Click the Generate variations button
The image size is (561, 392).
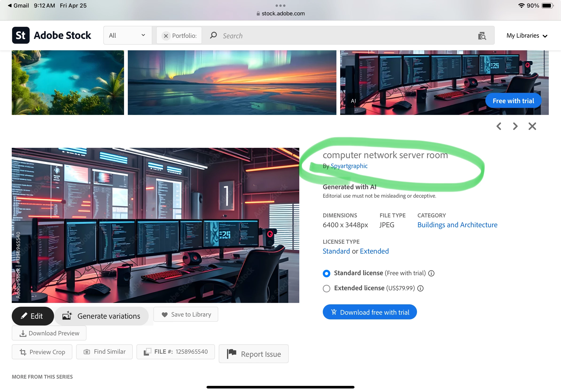point(101,316)
